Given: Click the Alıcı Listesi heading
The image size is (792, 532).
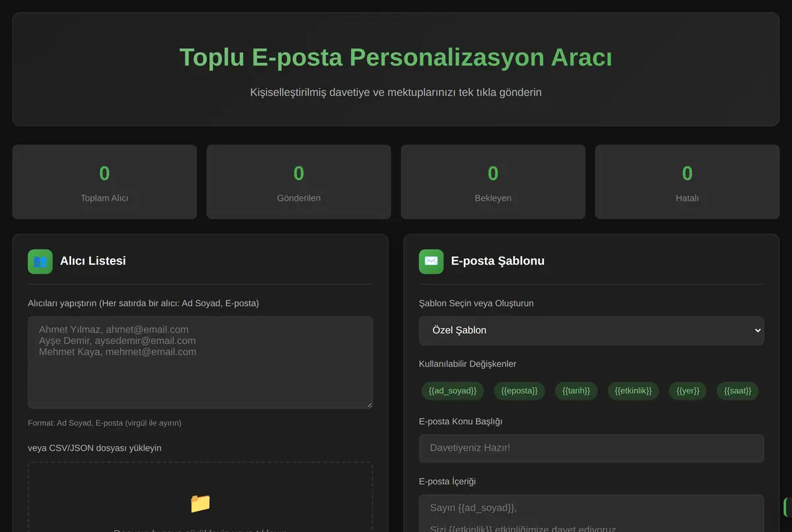Looking at the screenshot, I should [93, 261].
